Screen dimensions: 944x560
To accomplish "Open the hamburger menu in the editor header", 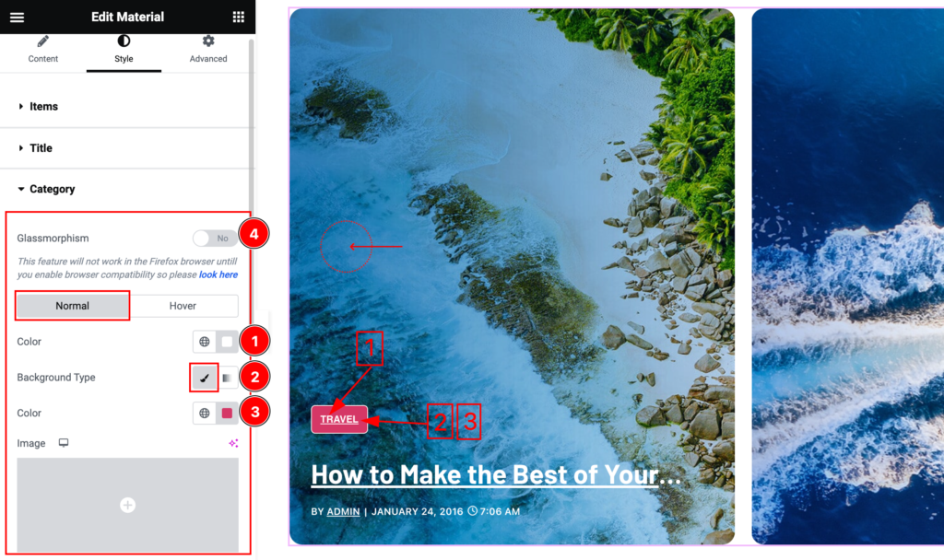I will pyautogui.click(x=17, y=17).
